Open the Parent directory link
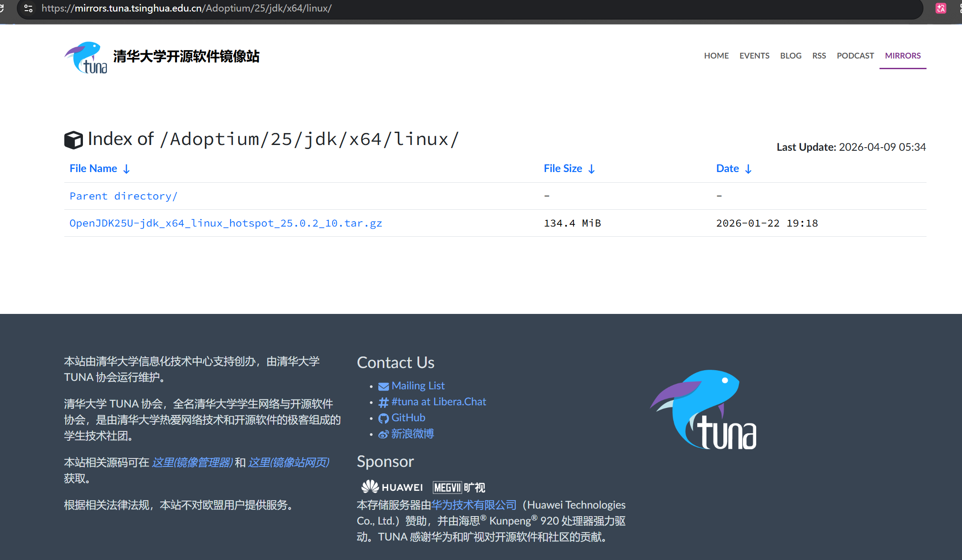962x560 pixels. point(123,196)
